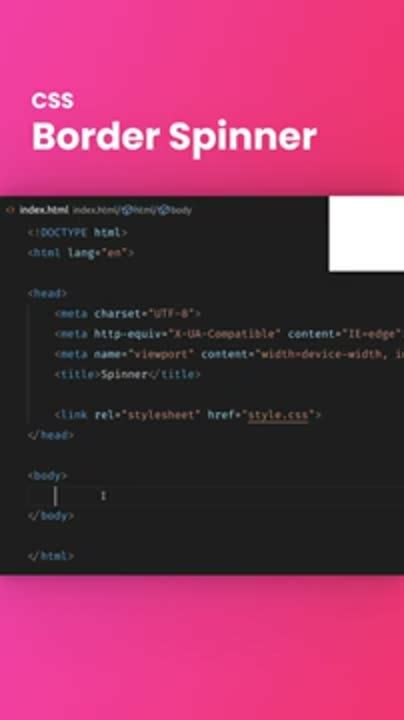Click the DOCTYPE html declaration line
Screen dimensions: 404x720
pos(77,233)
